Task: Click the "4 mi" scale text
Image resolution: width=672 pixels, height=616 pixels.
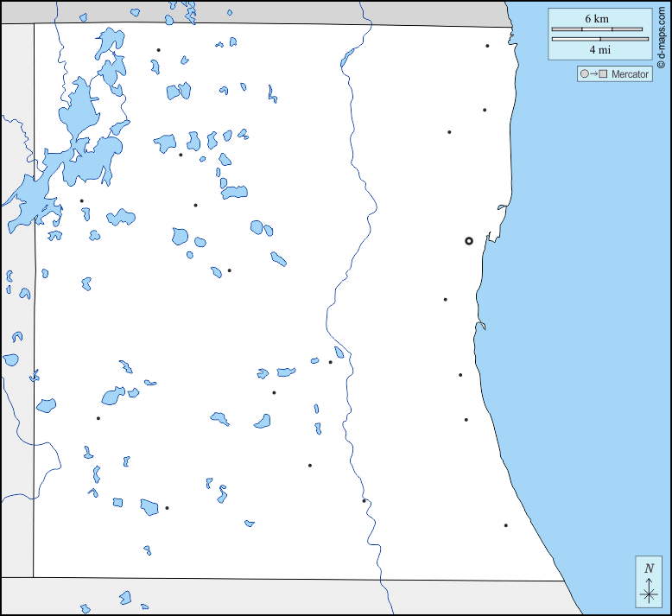Action: pyautogui.click(x=599, y=50)
